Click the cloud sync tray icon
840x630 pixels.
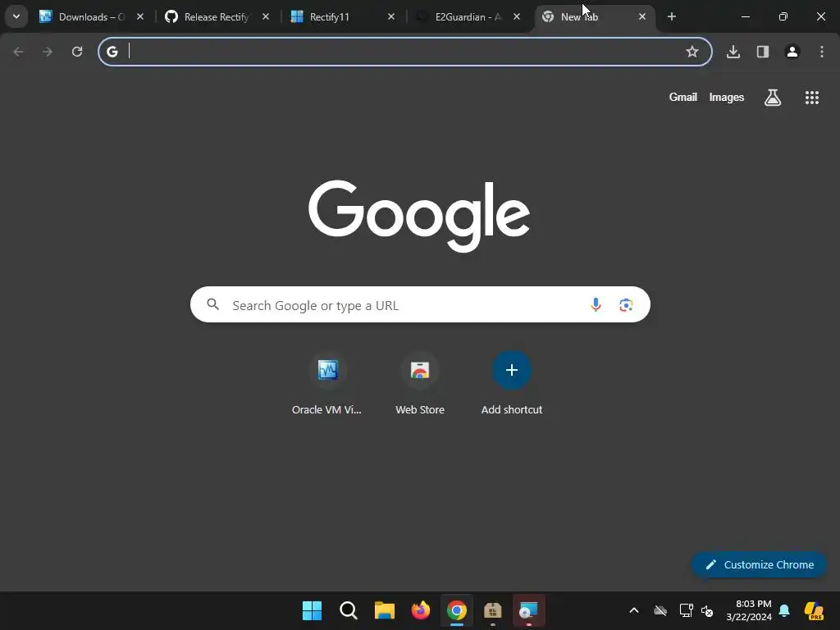(x=660, y=610)
